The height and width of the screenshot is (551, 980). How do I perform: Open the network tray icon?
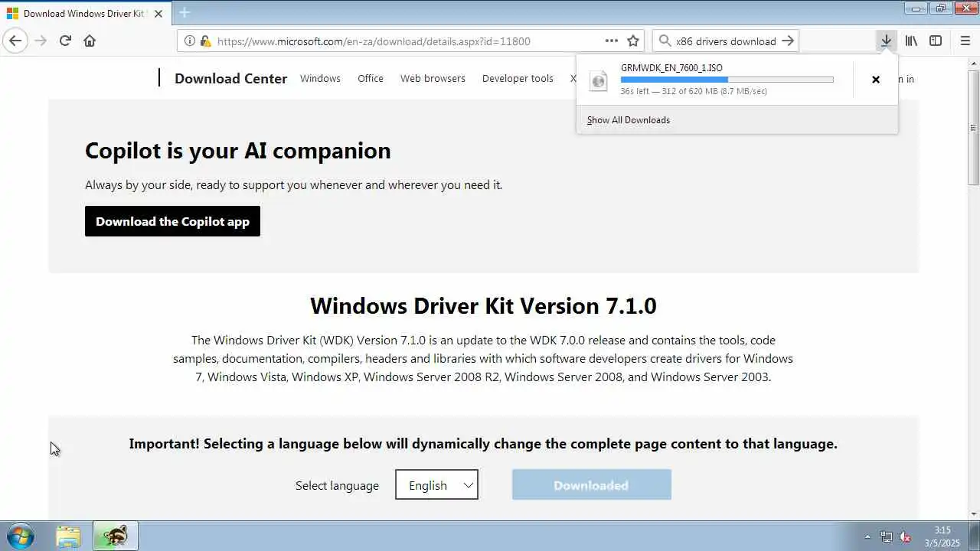pos(887,537)
